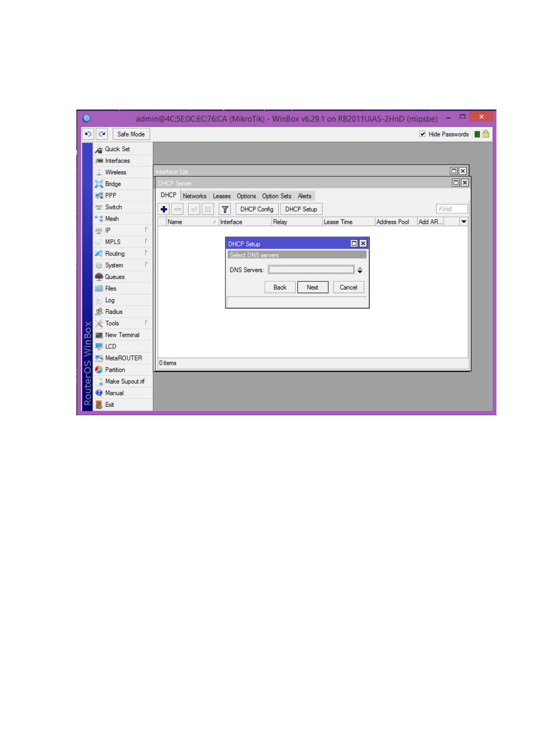Click the yellow padlock icon

486,134
